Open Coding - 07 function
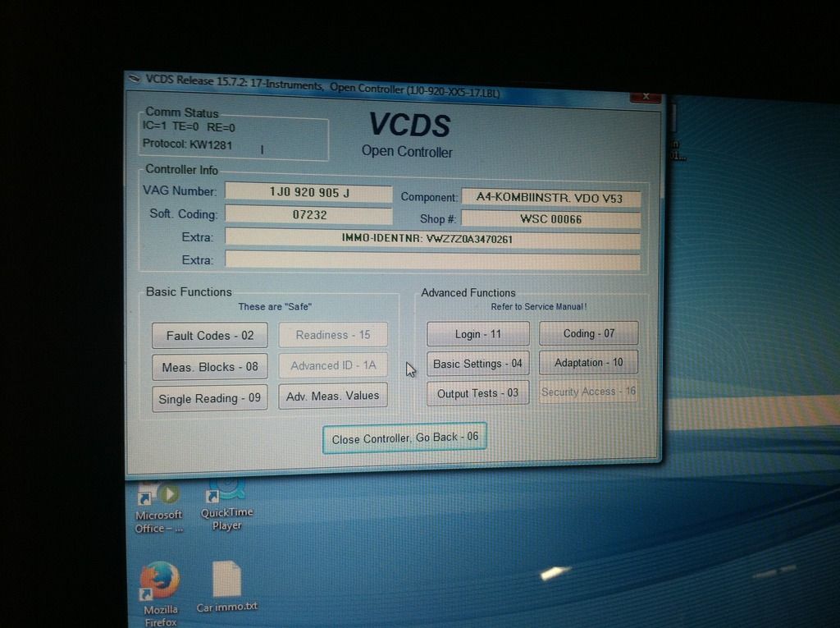 click(588, 333)
